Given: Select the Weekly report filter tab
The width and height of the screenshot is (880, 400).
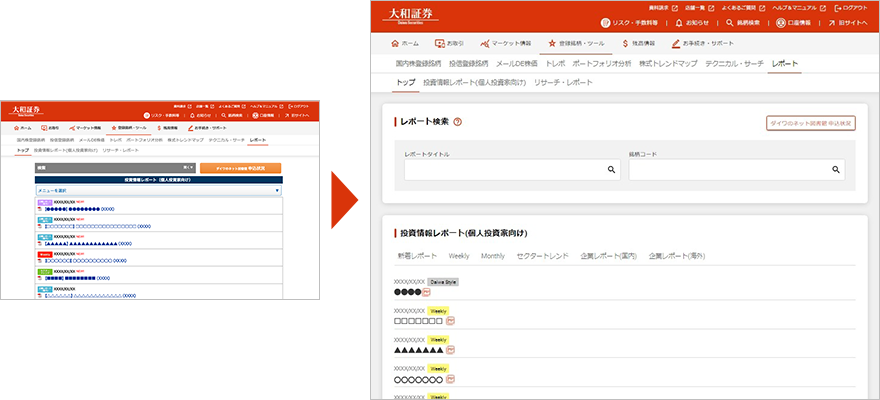Looking at the screenshot, I should tap(458, 256).
